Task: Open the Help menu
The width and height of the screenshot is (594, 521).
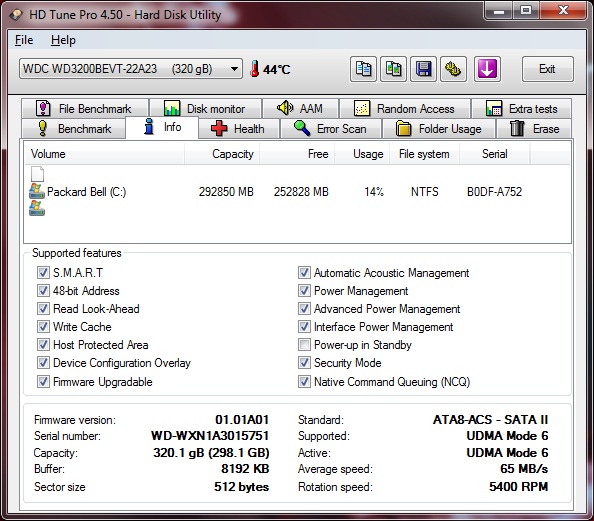Action: click(x=63, y=40)
